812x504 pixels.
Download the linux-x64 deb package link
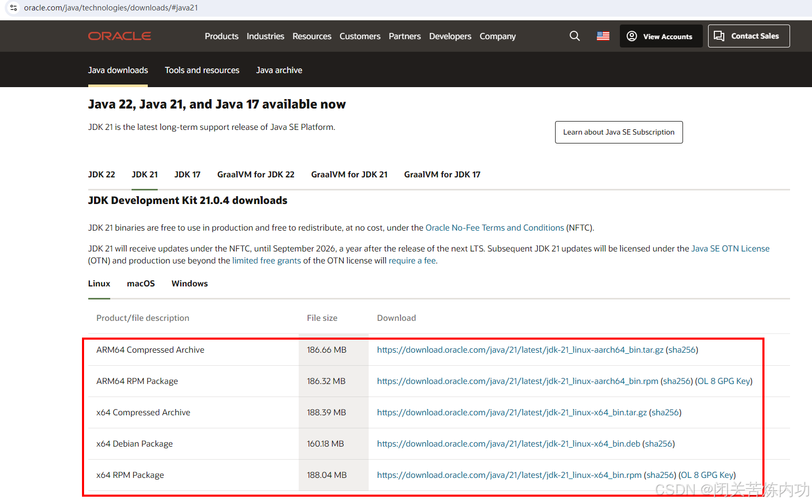pos(509,443)
